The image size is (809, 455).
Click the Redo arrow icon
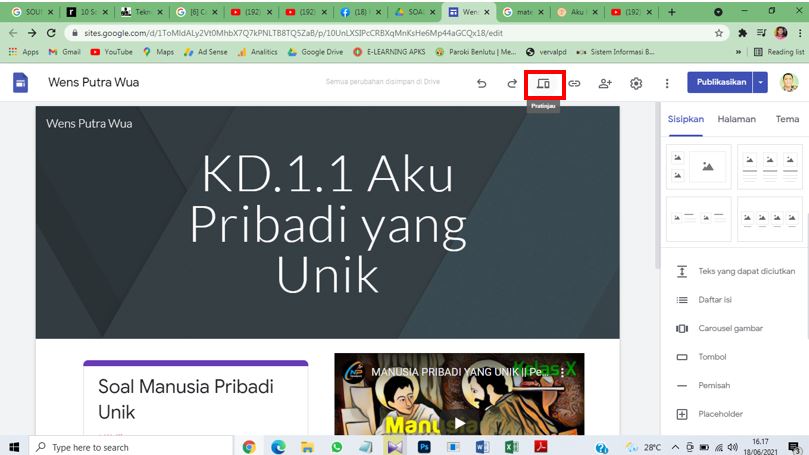coord(512,84)
